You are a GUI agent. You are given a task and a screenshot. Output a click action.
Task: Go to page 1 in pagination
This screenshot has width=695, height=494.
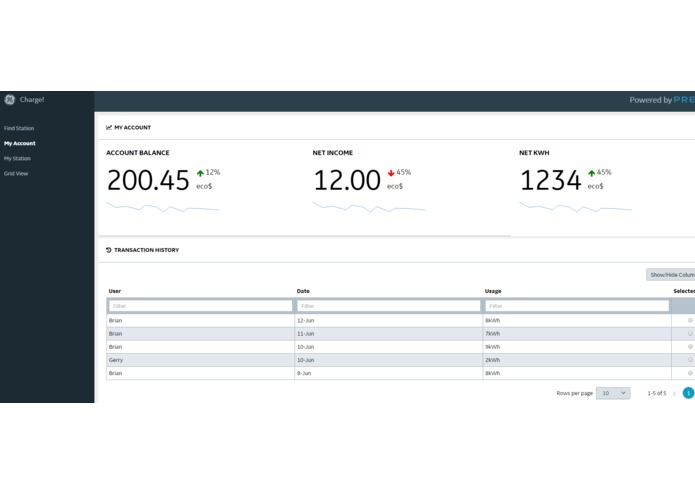[688, 393]
